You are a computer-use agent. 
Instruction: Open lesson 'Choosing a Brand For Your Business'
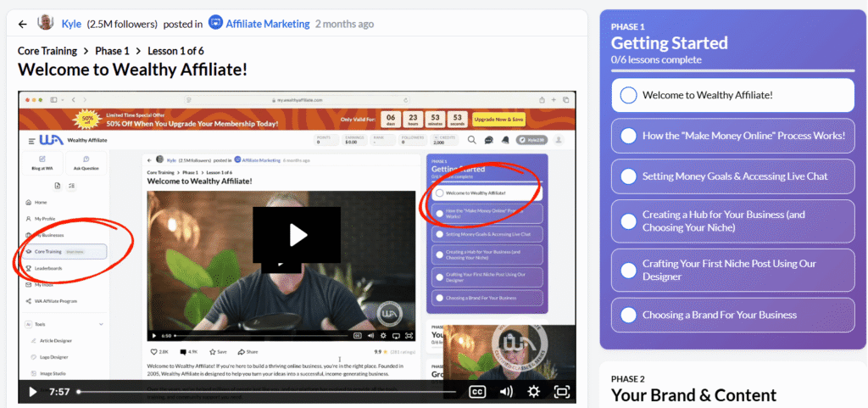733,315
